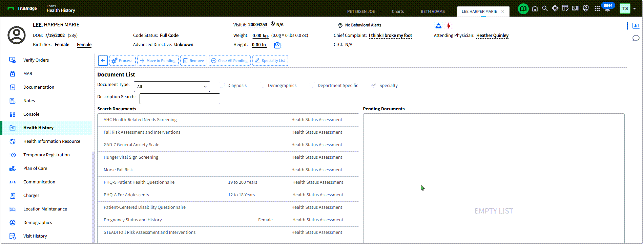Image resolution: width=644 pixels, height=245 pixels.
Task: Enable the Diagnosis checkbox
Action: click(222, 86)
